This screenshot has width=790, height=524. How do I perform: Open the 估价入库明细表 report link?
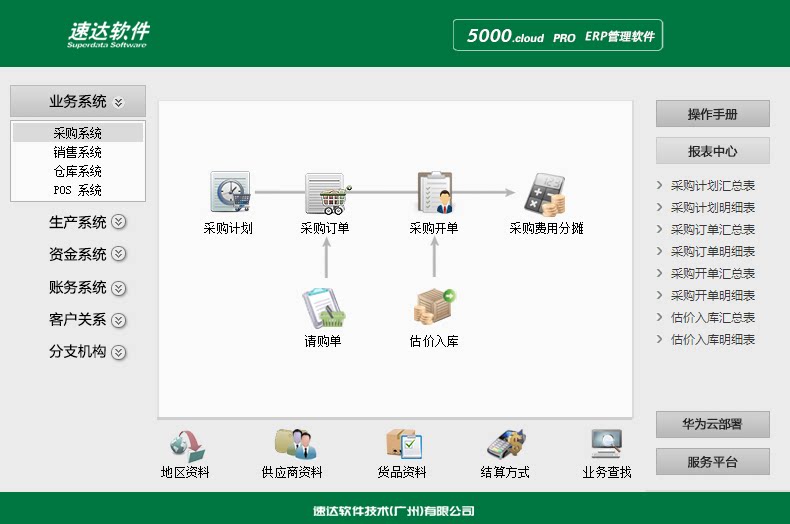tap(712, 340)
